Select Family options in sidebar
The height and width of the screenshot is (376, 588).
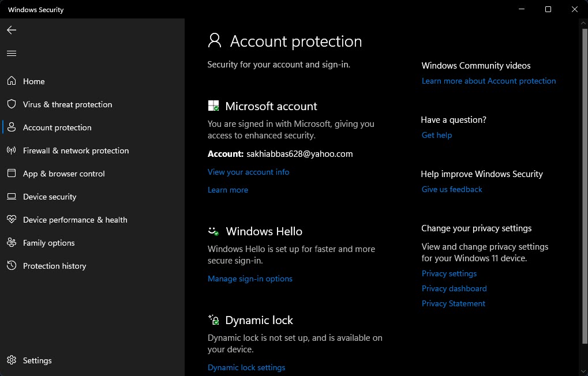48,243
